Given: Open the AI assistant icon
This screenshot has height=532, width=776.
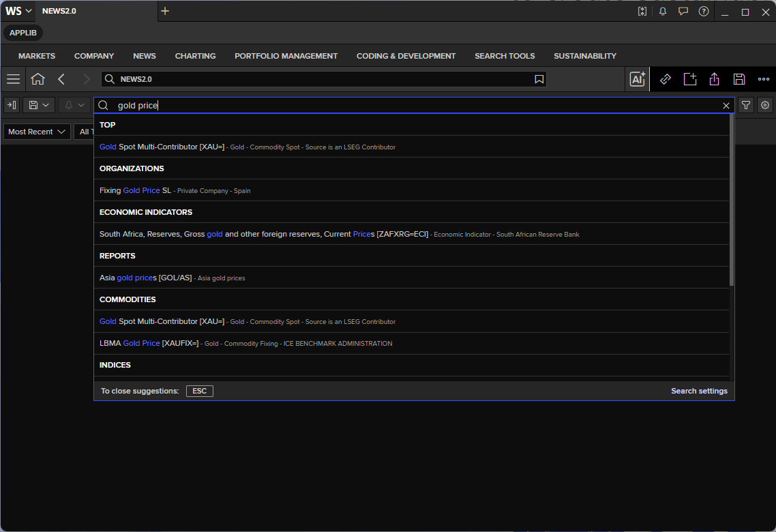Looking at the screenshot, I should (638, 79).
